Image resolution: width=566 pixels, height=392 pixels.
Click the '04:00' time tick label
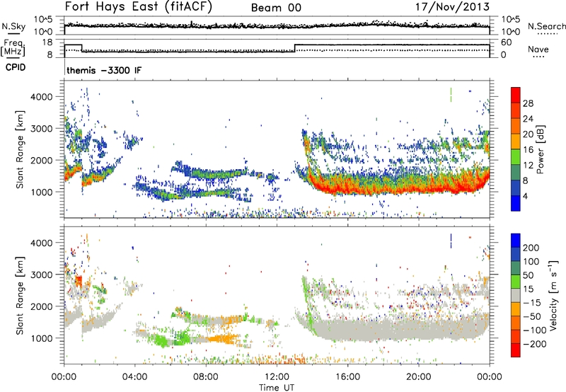135,377
